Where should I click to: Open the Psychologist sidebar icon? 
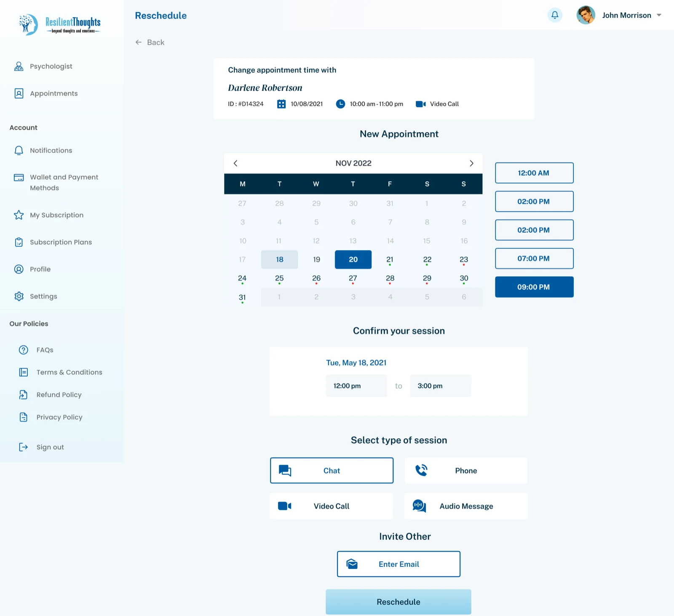tap(19, 67)
